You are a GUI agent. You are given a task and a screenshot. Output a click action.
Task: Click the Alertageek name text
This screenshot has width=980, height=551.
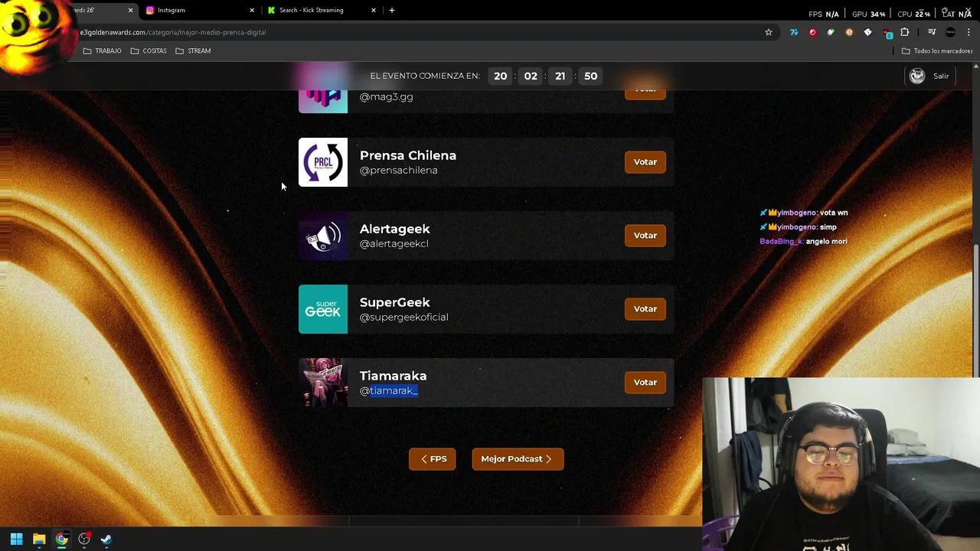395,229
